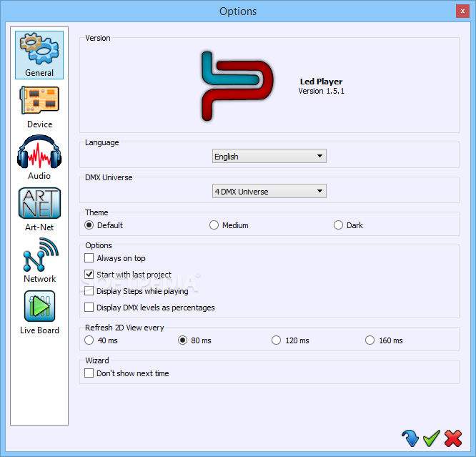Uncheck Start with last project
The image size is (476, 457).
tap(89, 275)
